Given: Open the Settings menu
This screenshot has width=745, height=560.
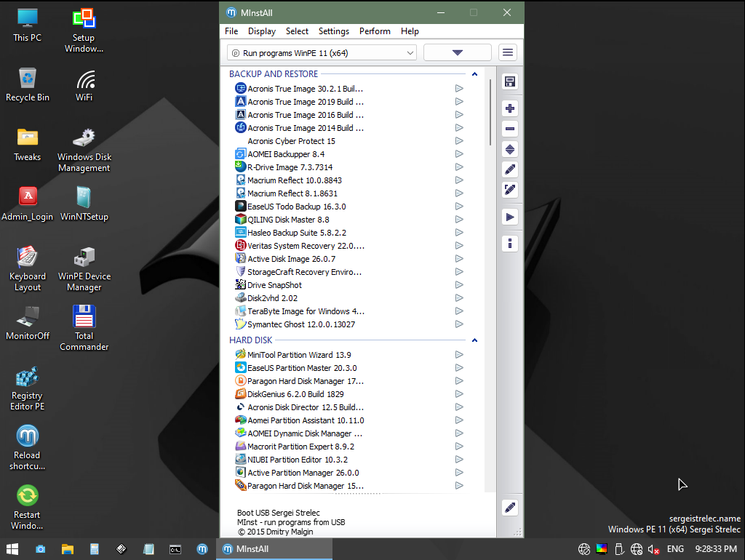Looking at the screenshot, I should coord(333,31).
